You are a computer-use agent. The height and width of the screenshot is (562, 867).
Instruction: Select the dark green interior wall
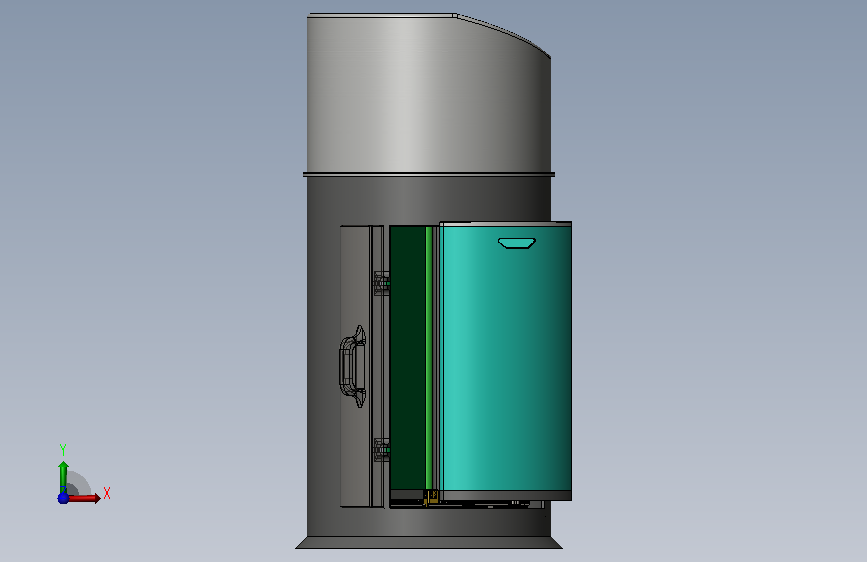(408, 358)
